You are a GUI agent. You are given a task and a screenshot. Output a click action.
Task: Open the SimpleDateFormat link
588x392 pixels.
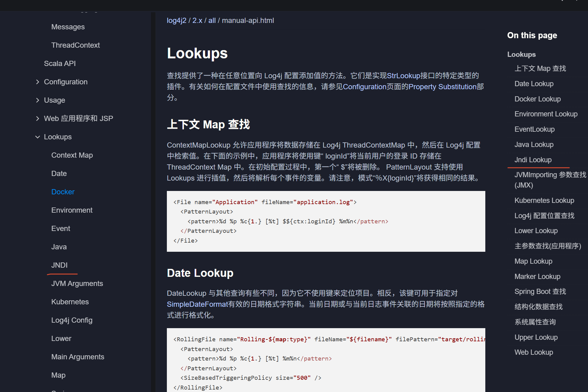coord(197,304)
